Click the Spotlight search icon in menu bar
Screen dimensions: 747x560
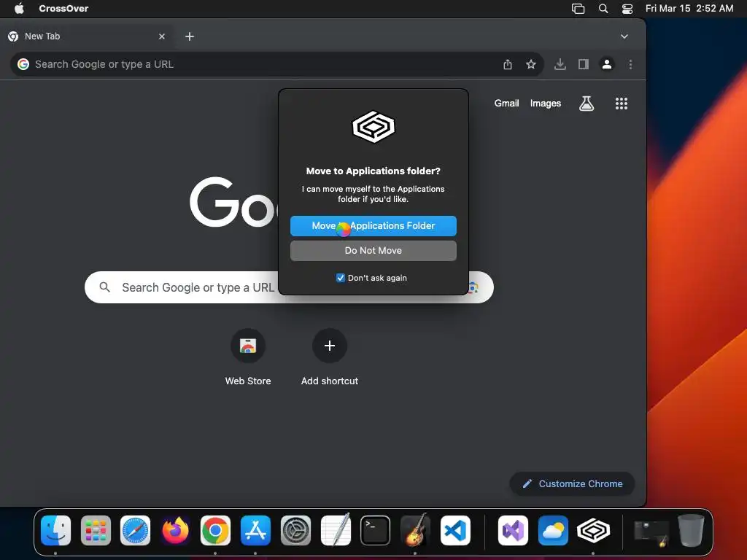(x=603, y=8)
